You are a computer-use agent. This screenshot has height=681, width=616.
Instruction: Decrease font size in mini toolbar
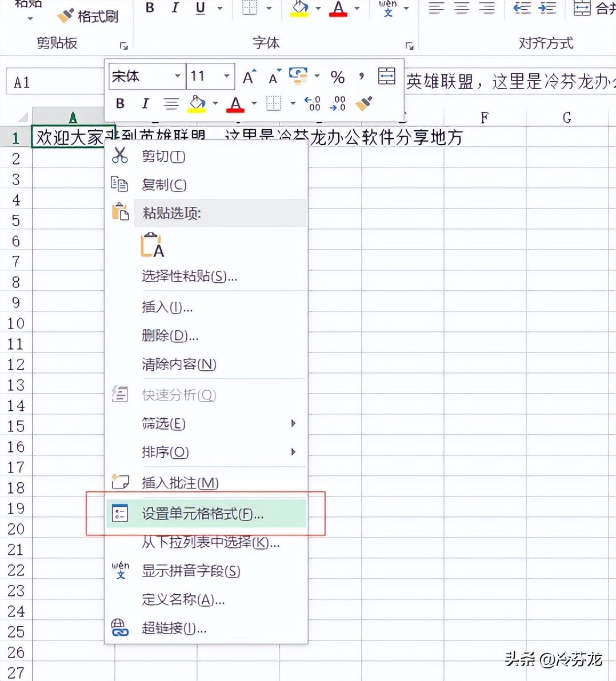[x=274, y=77]
